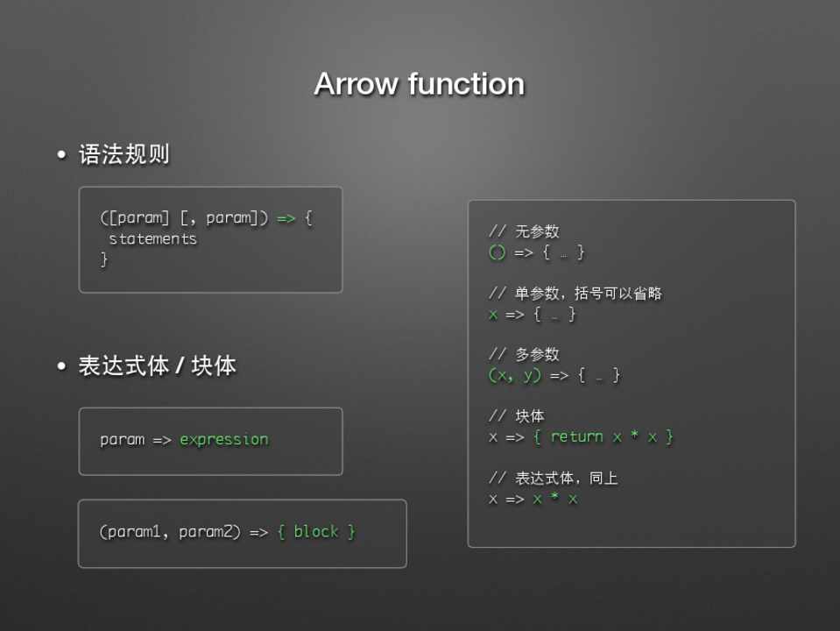Click "(param1, param2)" in the bottom box
The height and width of the screenshot is (631, 840).
point(170,532)
